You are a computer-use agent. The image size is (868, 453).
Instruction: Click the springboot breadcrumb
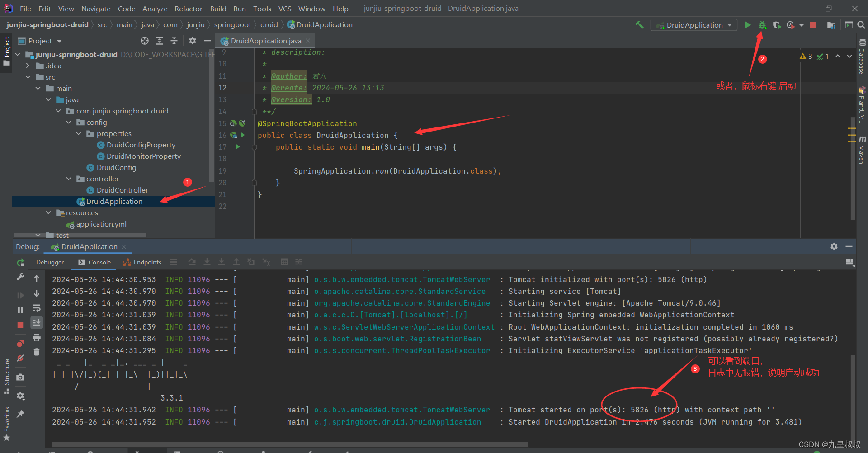[x=232, y=25]
